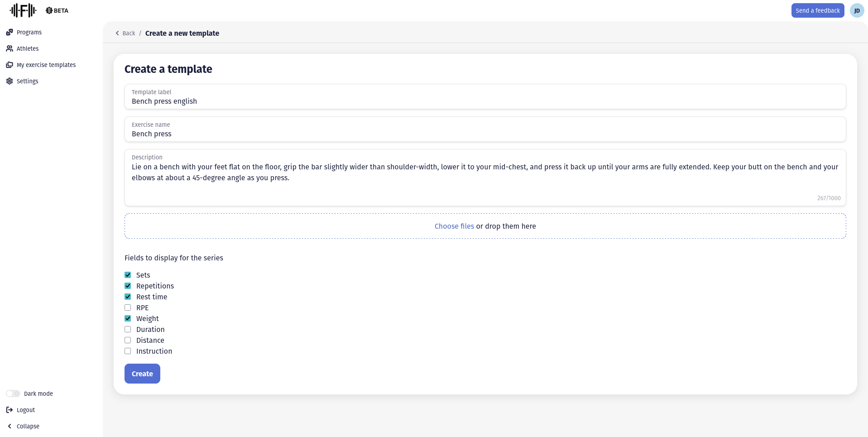Click Send a feedback button

(817, 10)
